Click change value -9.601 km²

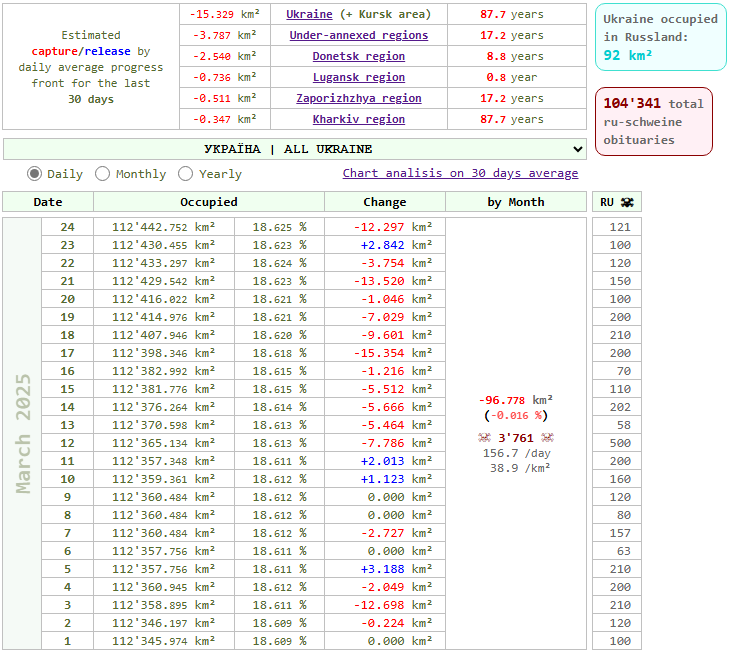click(397, 335)
